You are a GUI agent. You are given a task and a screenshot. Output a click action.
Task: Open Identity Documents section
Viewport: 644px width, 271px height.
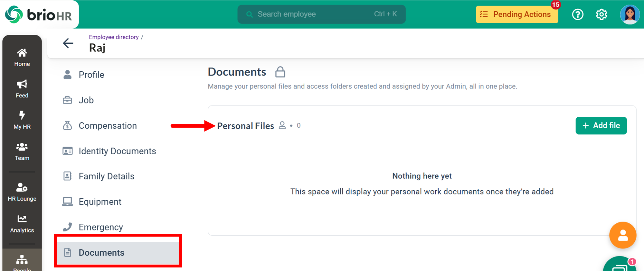tap(117, 151)
